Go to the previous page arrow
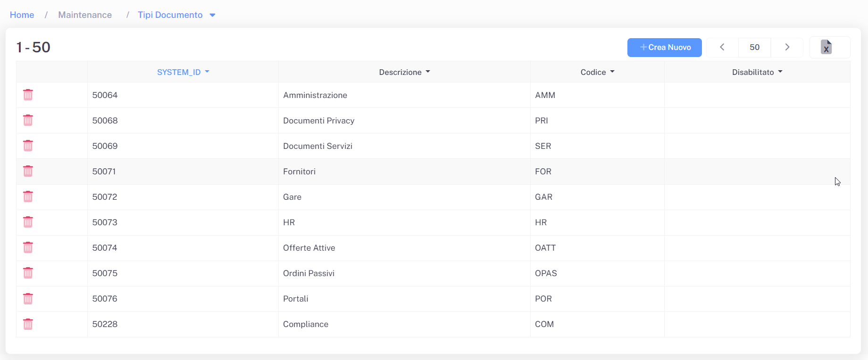 tap(722, 47)
